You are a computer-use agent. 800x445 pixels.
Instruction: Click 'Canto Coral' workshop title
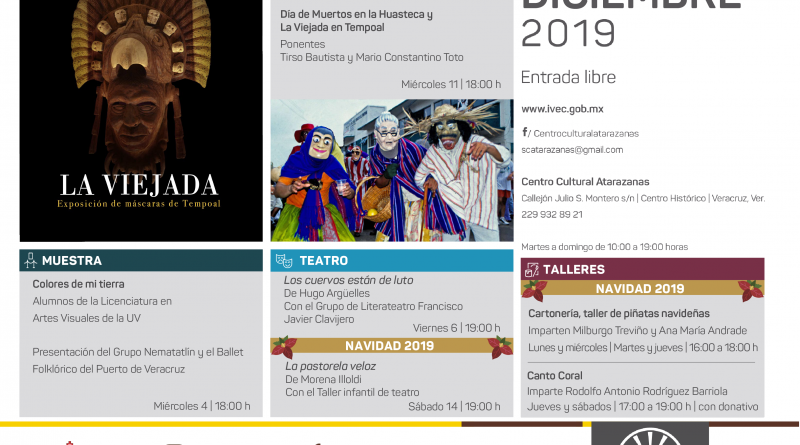coord(555,376)
